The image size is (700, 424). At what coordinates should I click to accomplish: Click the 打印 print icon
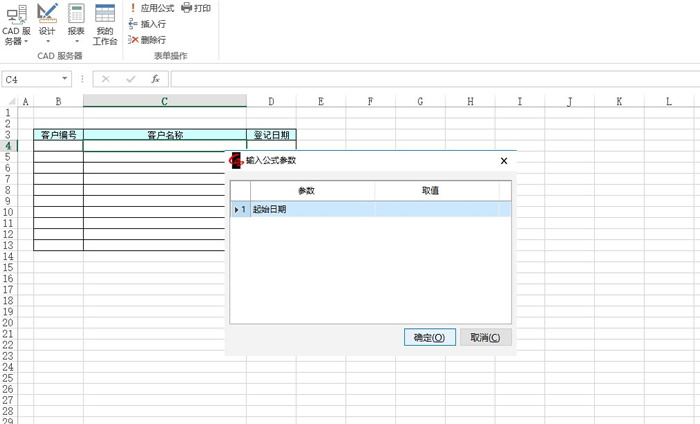[x=187, y=8]
